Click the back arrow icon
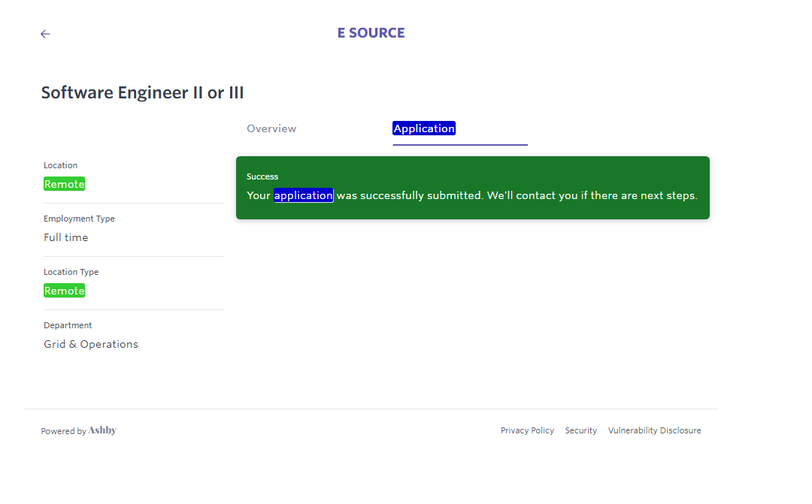This screenshot has height=504, width=812. tap(45, 34)
